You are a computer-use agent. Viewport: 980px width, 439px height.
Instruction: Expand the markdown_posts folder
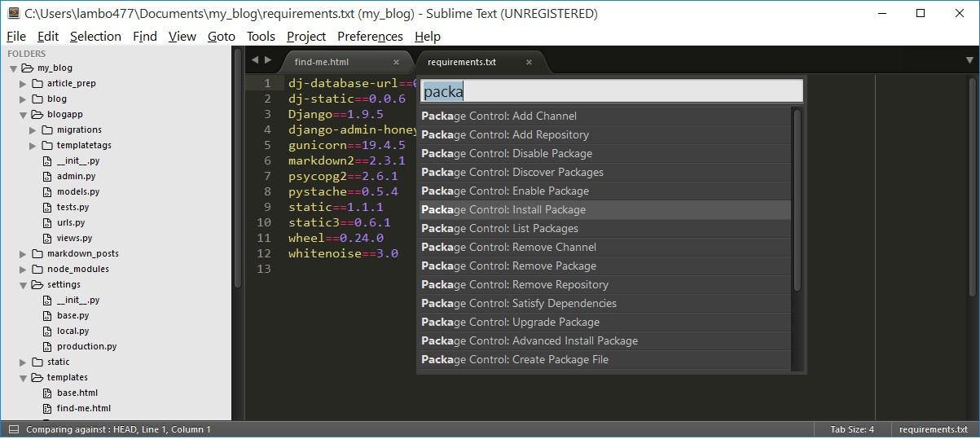[x=24, y=254]
